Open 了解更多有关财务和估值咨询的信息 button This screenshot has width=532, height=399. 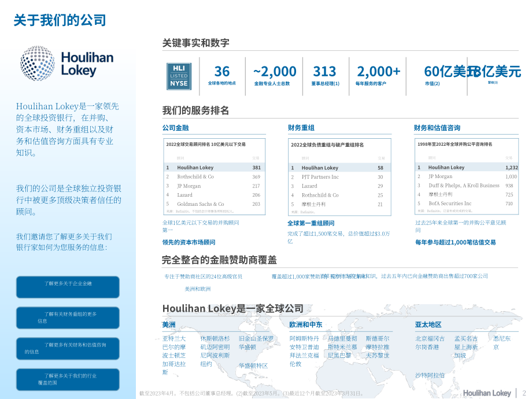coord(68,349)
